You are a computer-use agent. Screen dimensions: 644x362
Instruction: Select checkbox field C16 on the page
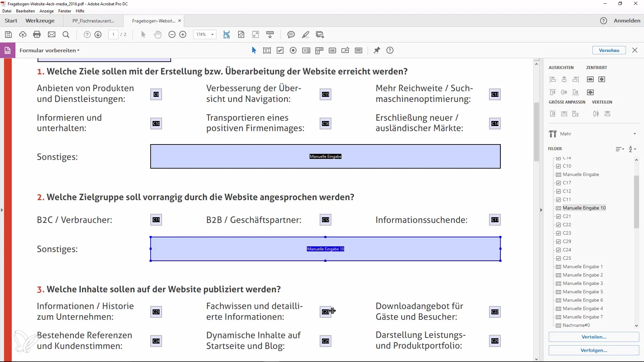coord(326,124)
